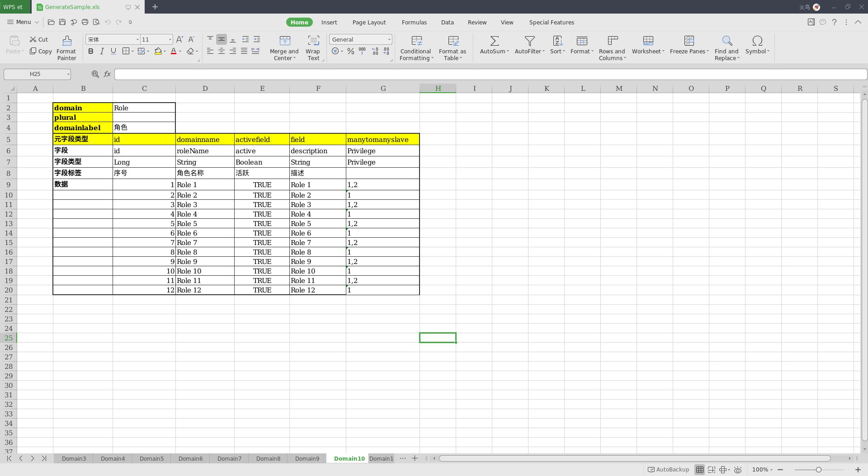Click the AutoSum sigma icon
This screenshot has width=868, height=476.
495,41
